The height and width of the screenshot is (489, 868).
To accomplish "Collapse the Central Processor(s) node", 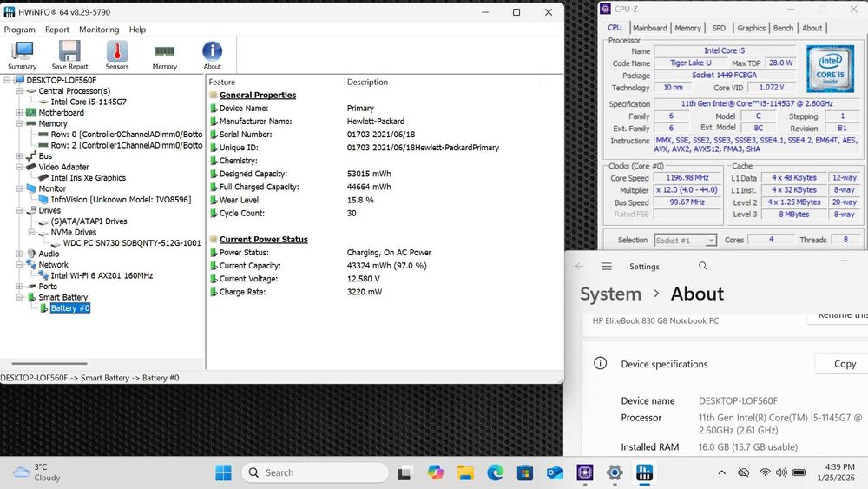I will coord(19,91).
